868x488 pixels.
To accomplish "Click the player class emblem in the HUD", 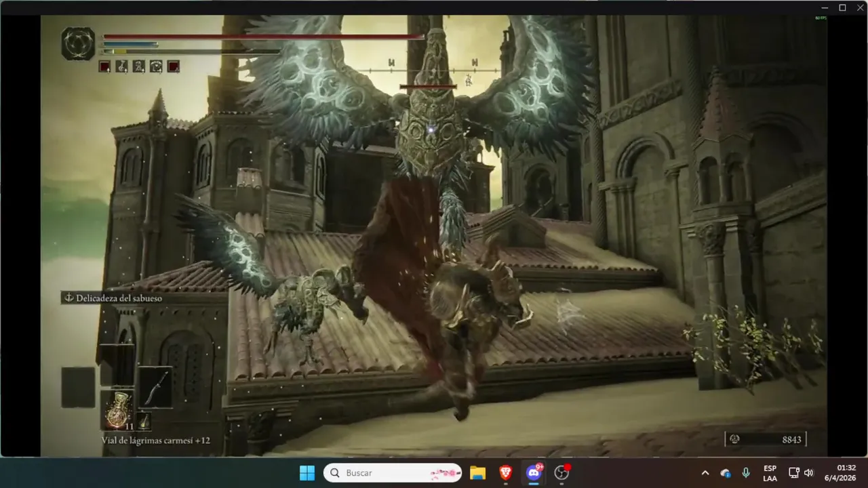I will pyautogui.click(x=79, y=44).
